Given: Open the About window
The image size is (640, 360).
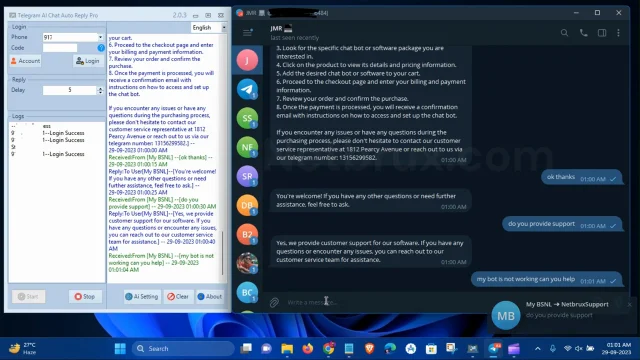Looking at the screenshot, I should 210,296.
